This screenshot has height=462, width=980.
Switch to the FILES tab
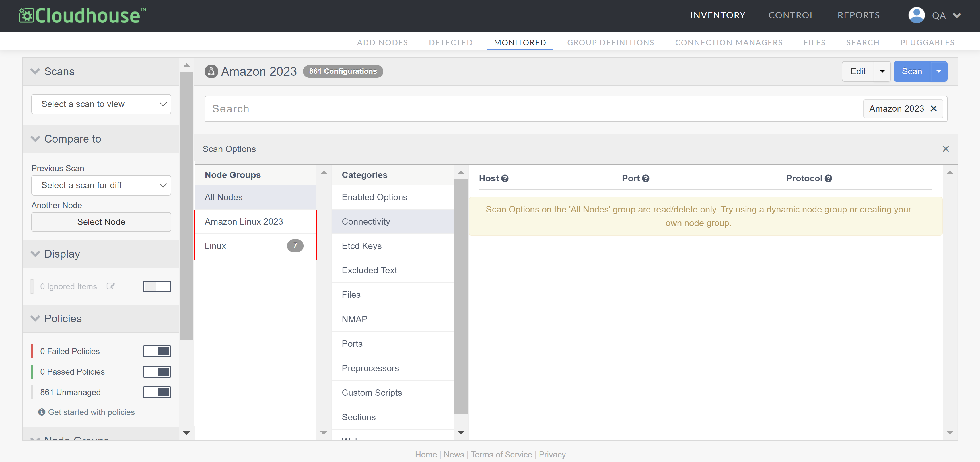pos(814,42)
